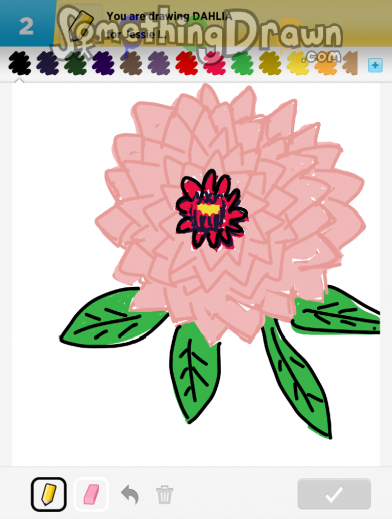Choose the brown color swatch
The image size is (392, 519).
(x=131, y=63)
